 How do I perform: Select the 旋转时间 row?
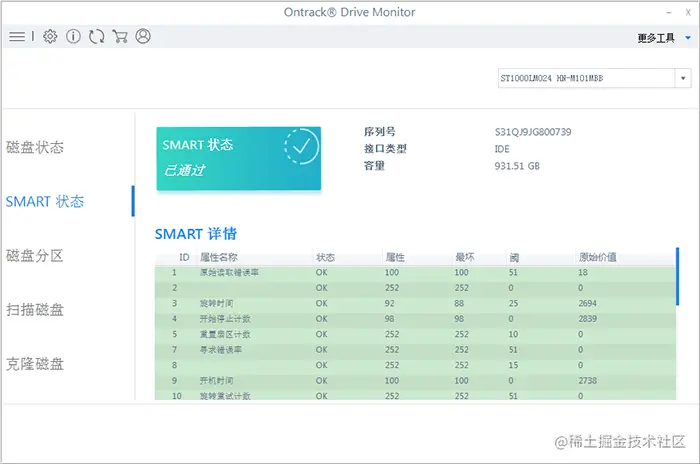point(415,303)
